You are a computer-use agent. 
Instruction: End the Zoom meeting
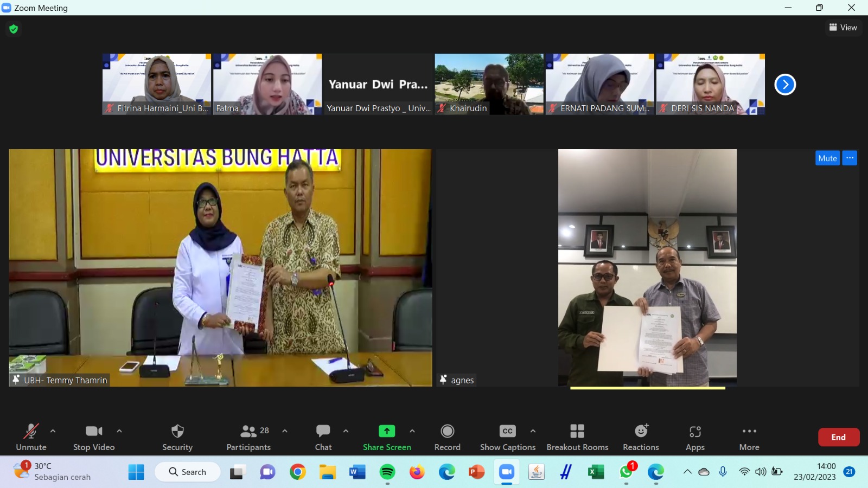[839, 436]
